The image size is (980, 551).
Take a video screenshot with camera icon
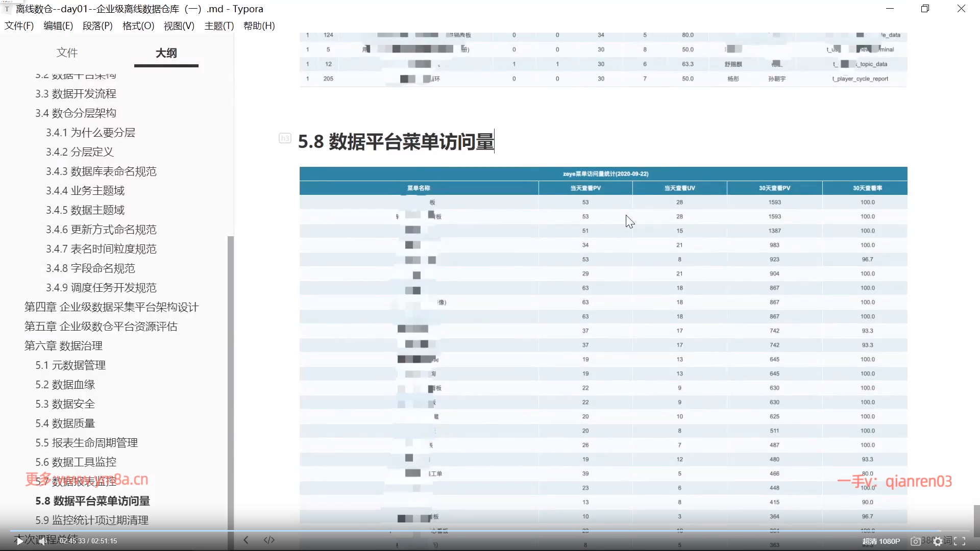(x=916, y=541)
